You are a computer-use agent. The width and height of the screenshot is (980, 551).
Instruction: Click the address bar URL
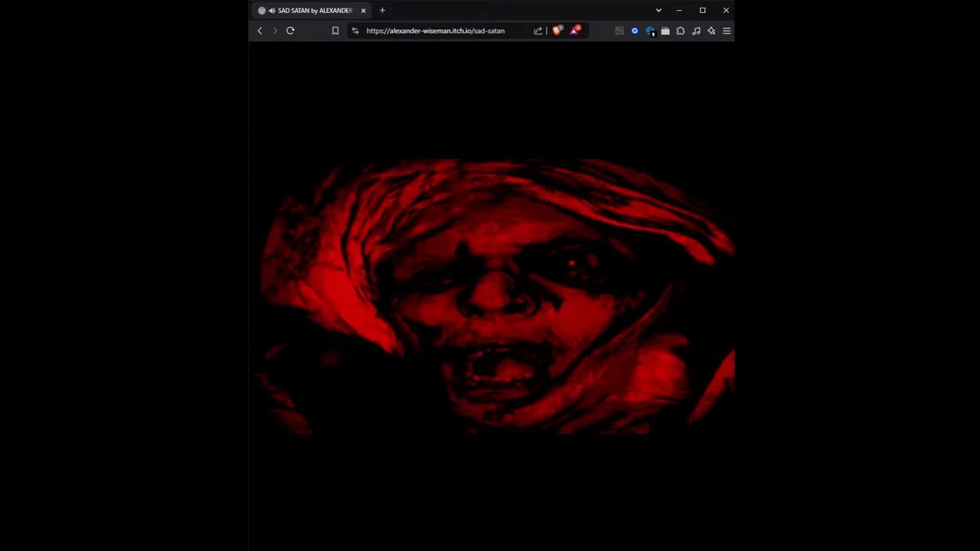[x=435, y=31]
